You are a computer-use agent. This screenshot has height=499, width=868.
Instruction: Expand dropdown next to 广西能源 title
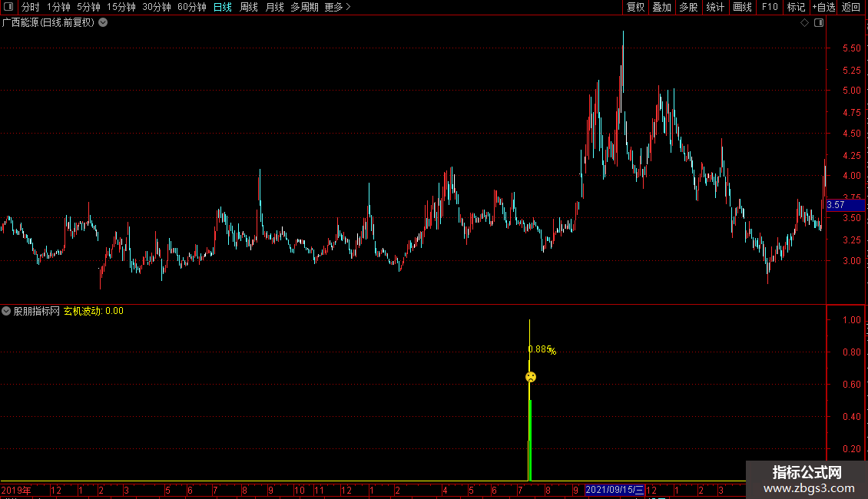coord(103,23)
